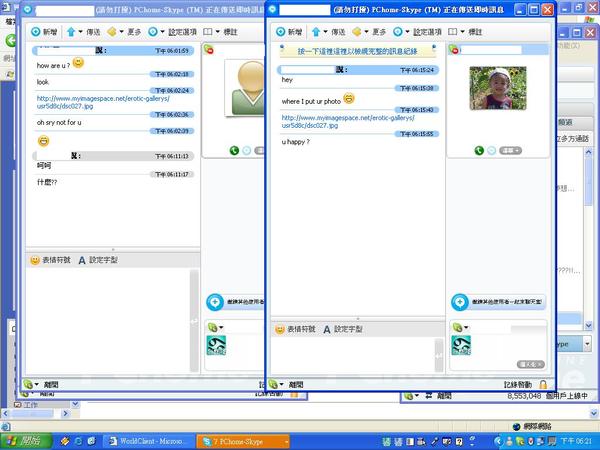
Task: Click green Skype icon in system tray
Action: pos(520,441)
